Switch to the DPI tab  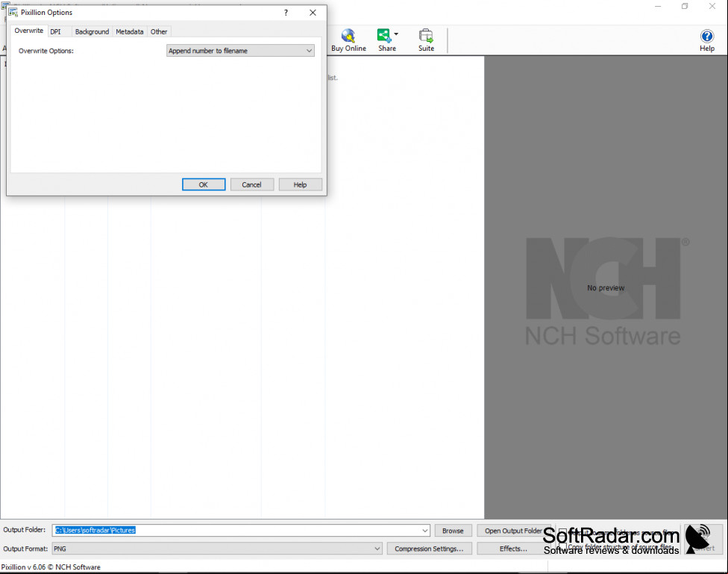click(x=55, y=31)
